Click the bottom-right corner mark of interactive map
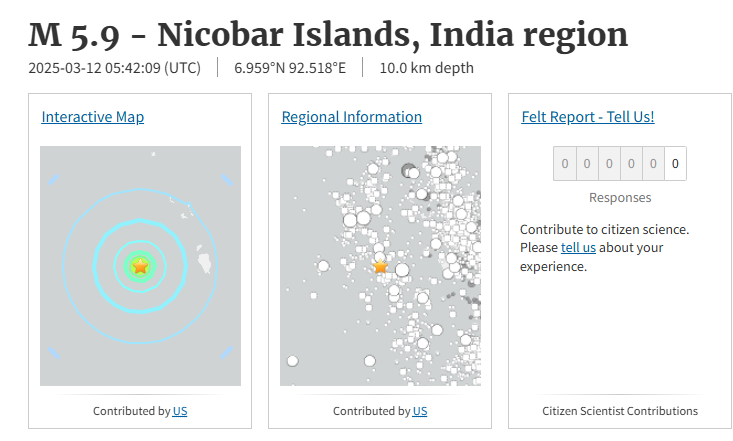 [227, 352]
